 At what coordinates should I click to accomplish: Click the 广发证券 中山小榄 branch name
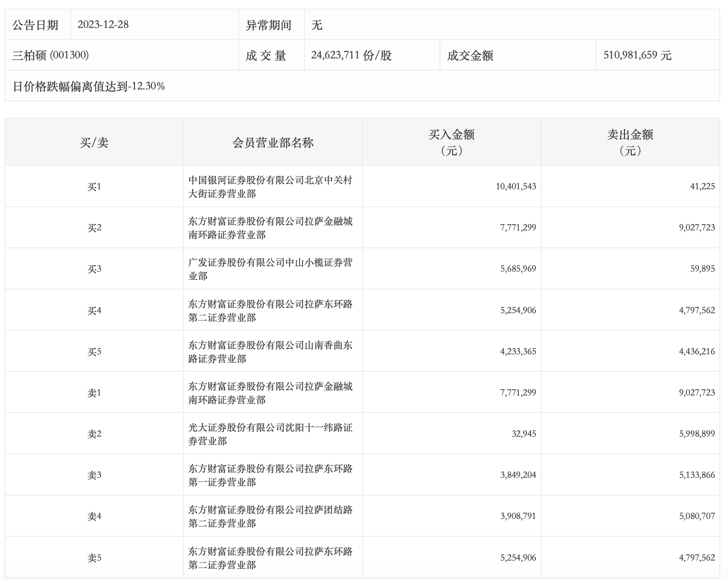pyautogui.click(x=270, y=269)
